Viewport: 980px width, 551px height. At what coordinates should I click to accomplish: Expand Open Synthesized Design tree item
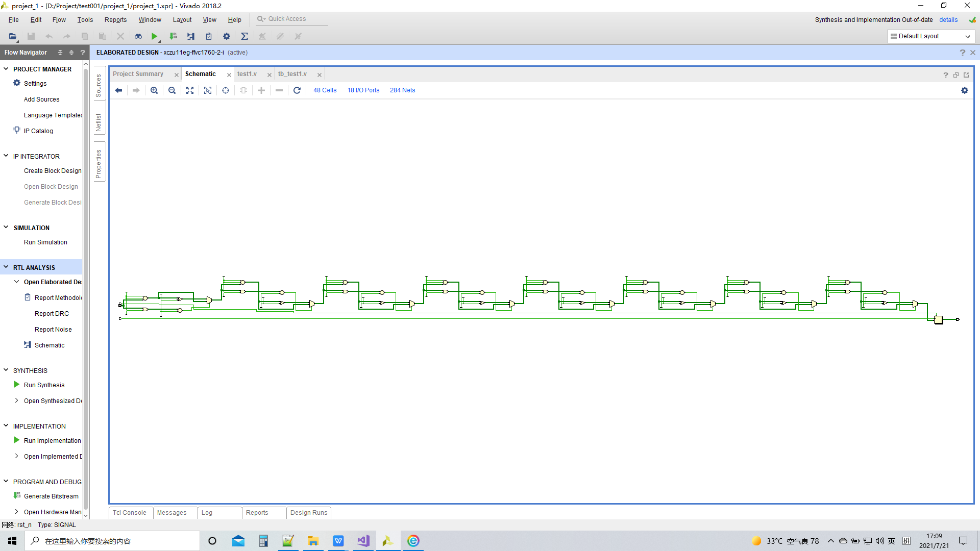click(x=16, y=400)
